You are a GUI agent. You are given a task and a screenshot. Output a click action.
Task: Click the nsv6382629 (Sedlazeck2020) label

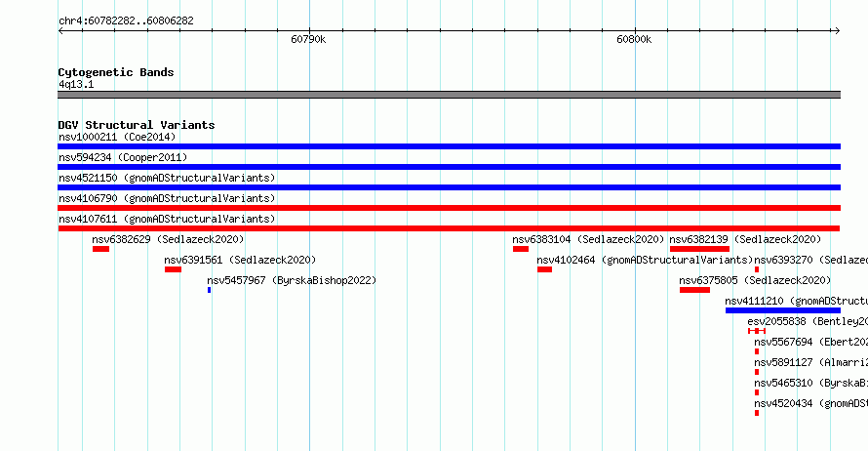click(168, 239)
